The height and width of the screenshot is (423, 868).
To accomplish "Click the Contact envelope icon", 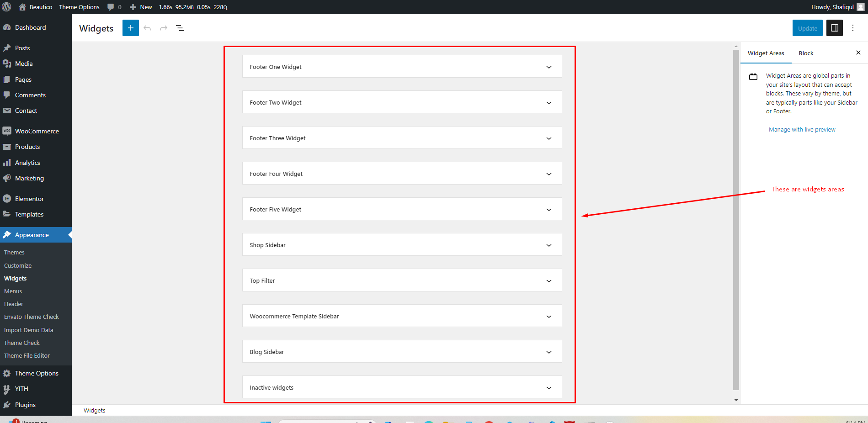I will (x=7, y=111).
